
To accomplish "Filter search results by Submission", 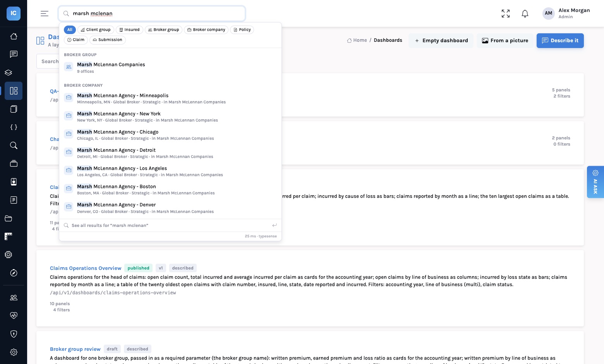I will tap(108, 40).
